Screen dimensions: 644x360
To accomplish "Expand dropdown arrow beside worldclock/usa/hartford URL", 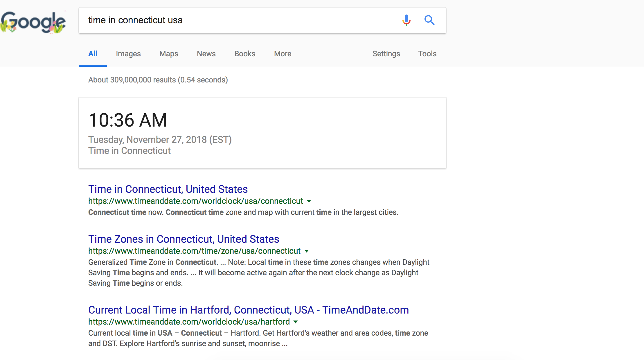I will coord(296,322).
